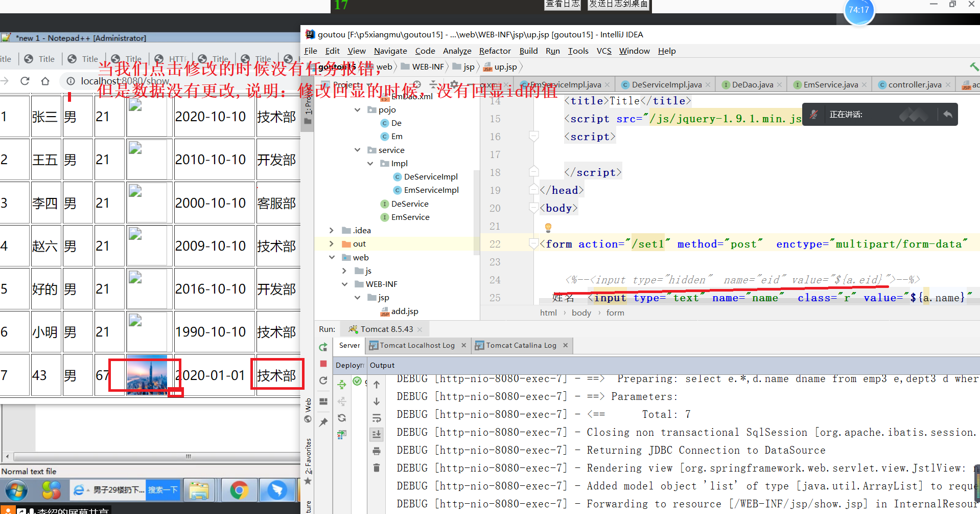The height and width of the screenshot is (514, 980).
Task: Open the Navigate menu
Action: click(x=390, y=51)
